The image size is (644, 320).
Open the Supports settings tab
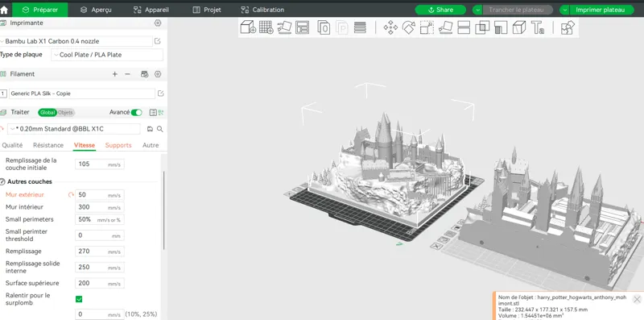point(118,145)
